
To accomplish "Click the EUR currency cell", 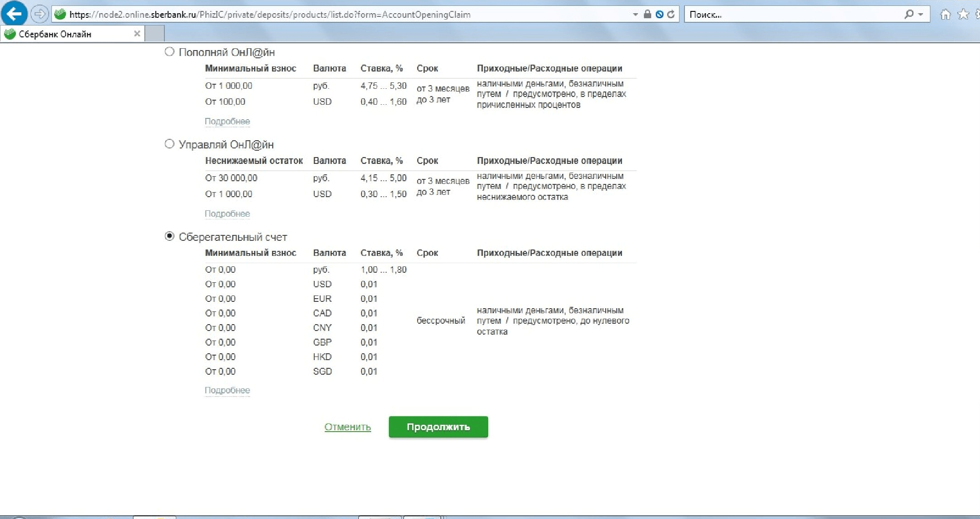I will (322, 299).
